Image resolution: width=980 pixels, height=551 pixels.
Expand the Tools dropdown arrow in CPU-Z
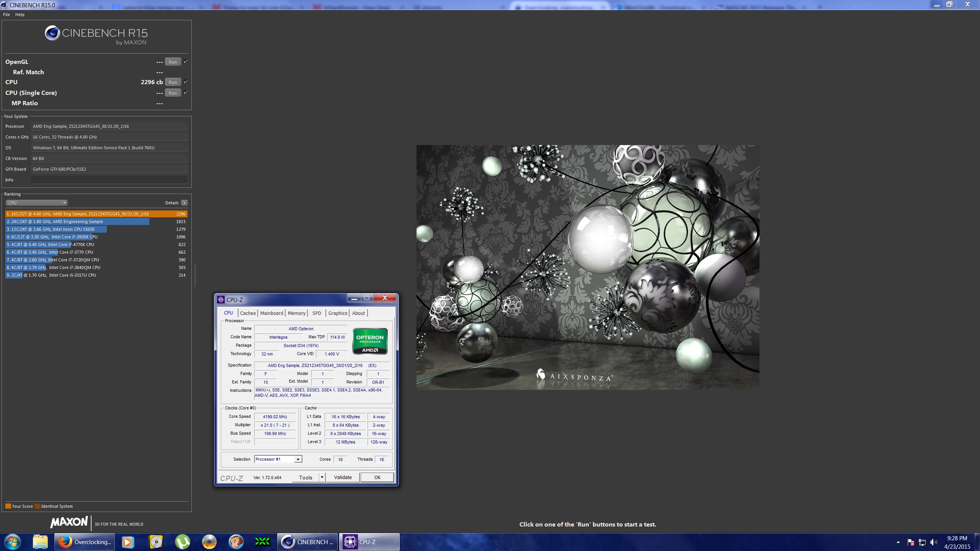point(322,477)
